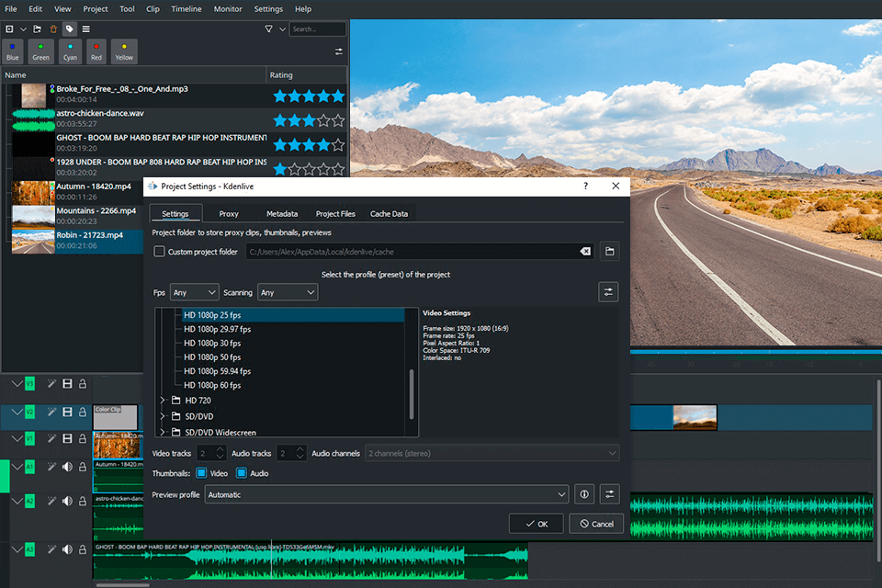Select the HD 1080p 60 fps profile

click(x=212, y=386)
